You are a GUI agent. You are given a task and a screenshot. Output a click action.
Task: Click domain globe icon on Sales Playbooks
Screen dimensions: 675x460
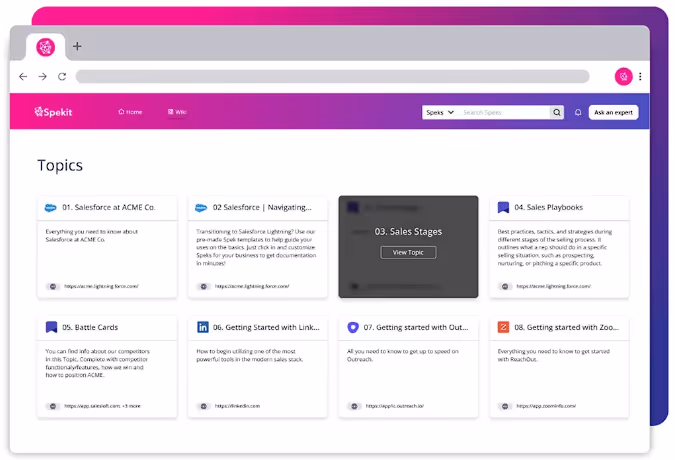click(x=505, y=286)
